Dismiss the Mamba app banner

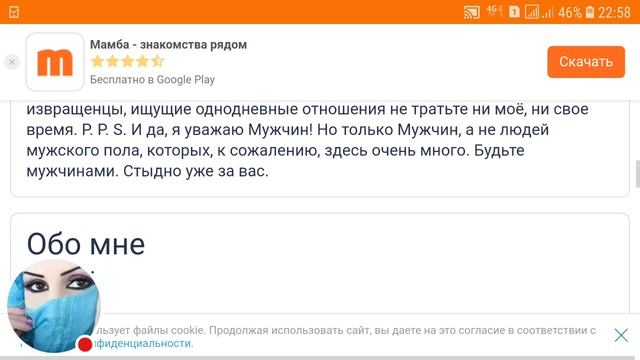coord(12,62)
